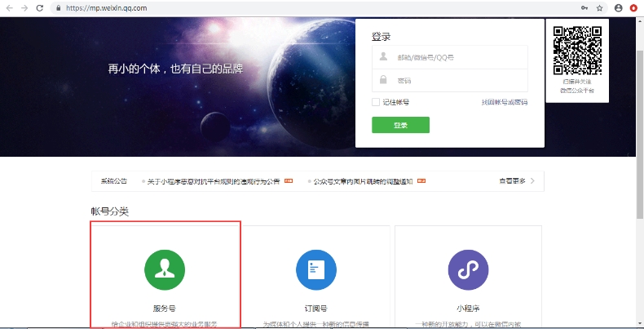
Task: Expand announcements via 查看更多 chevron
Action: (532, 180)
